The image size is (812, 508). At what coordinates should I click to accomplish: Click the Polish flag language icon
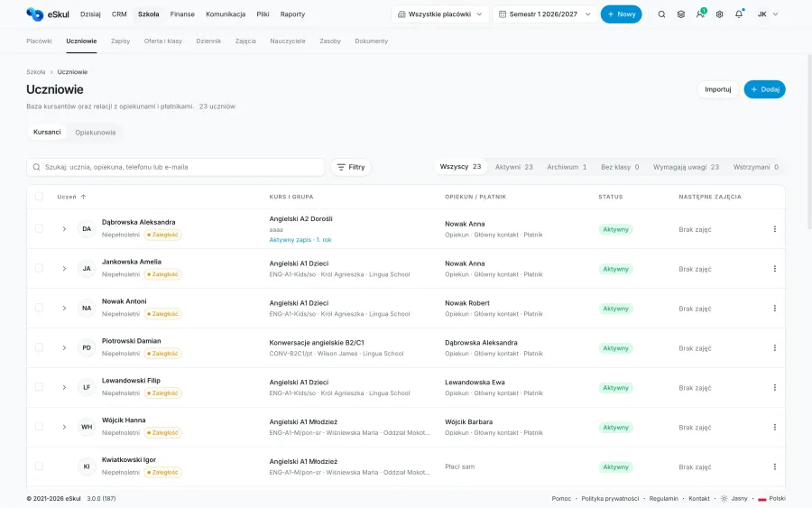point(761,499)
